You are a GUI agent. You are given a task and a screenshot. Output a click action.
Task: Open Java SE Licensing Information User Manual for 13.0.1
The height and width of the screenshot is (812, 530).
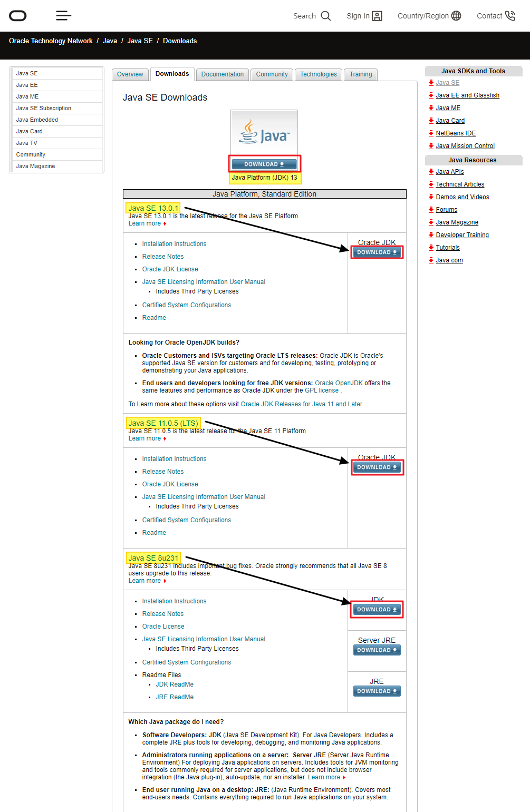pyautogui.click(x=204, y=282)
